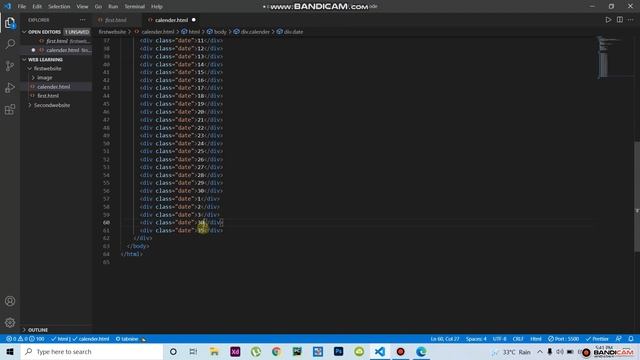Select first.html in Open Editors list

point(57,41)
